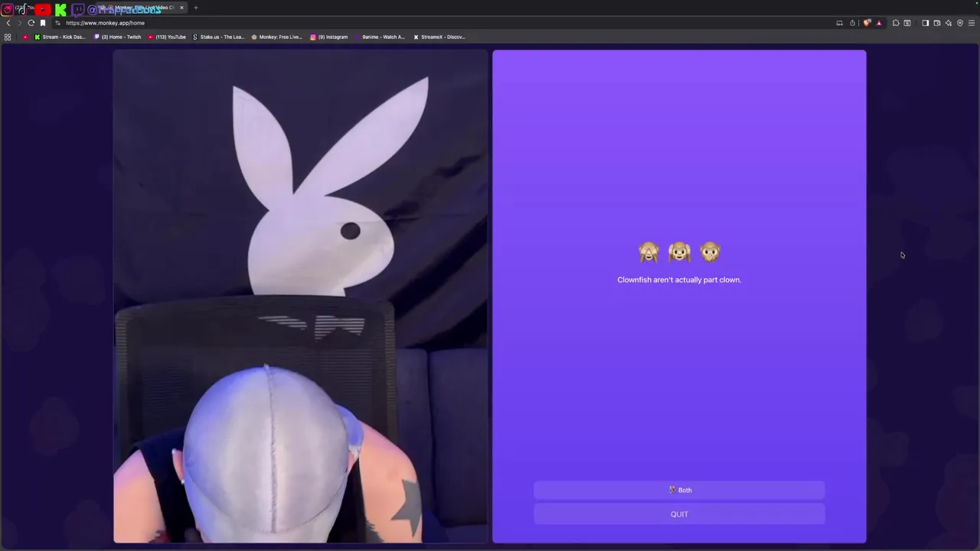
Task: Click the Both gender filter button
Action: point(679,491)
